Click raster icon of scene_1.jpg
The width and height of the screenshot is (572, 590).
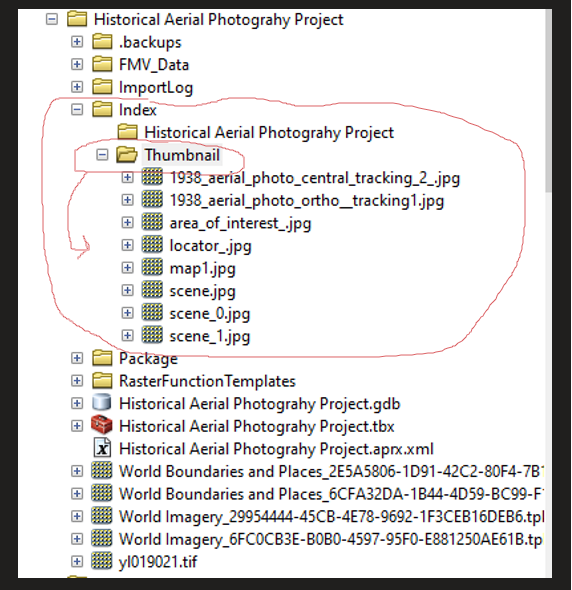pos(152,335)
